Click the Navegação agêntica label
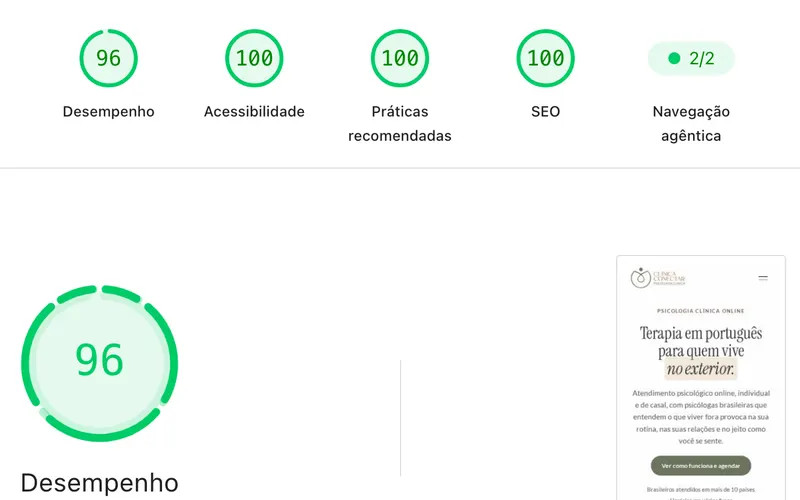 pyautogui.click(x=691, y=123)
